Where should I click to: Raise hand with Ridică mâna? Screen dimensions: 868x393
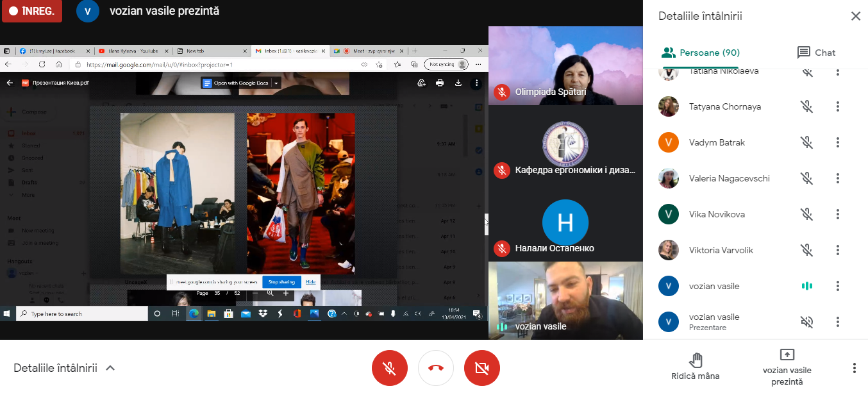(695, 366)
